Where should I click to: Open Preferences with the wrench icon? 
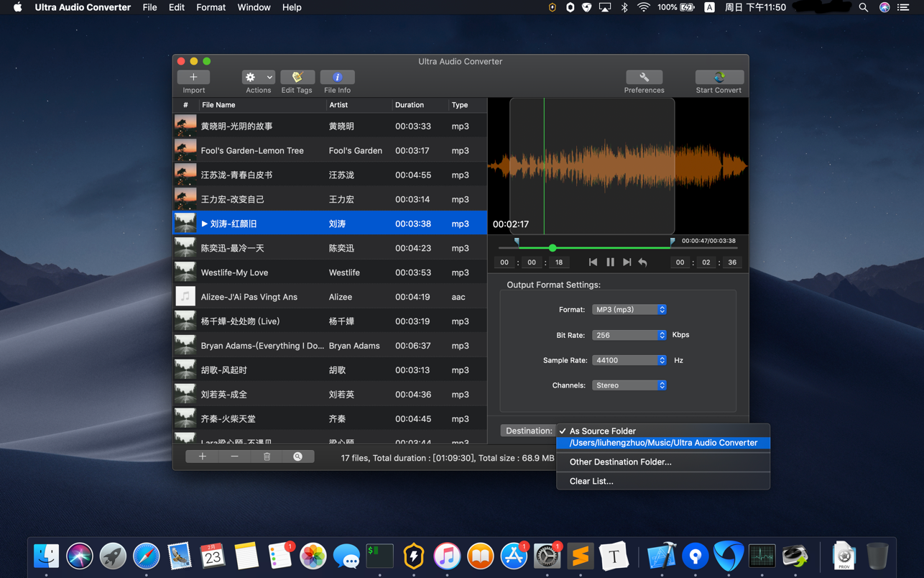(644, 78)
